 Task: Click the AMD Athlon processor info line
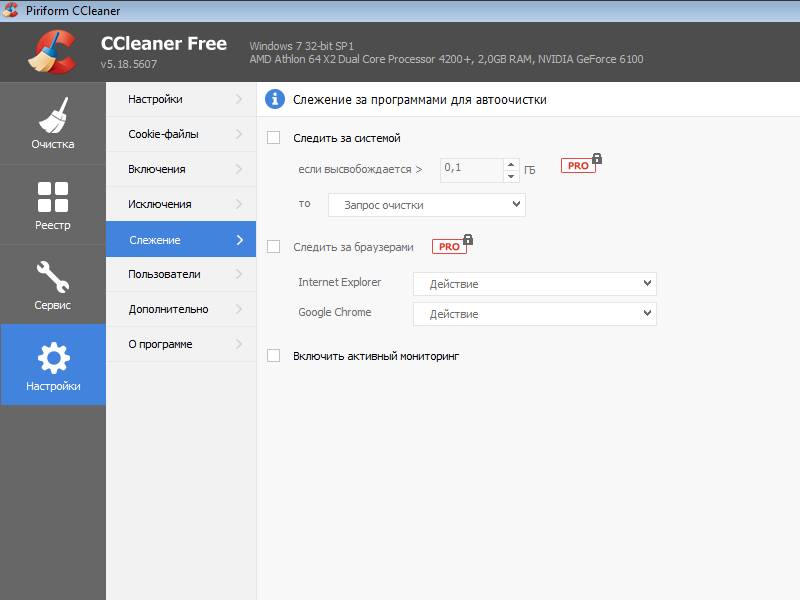[446, 59]
